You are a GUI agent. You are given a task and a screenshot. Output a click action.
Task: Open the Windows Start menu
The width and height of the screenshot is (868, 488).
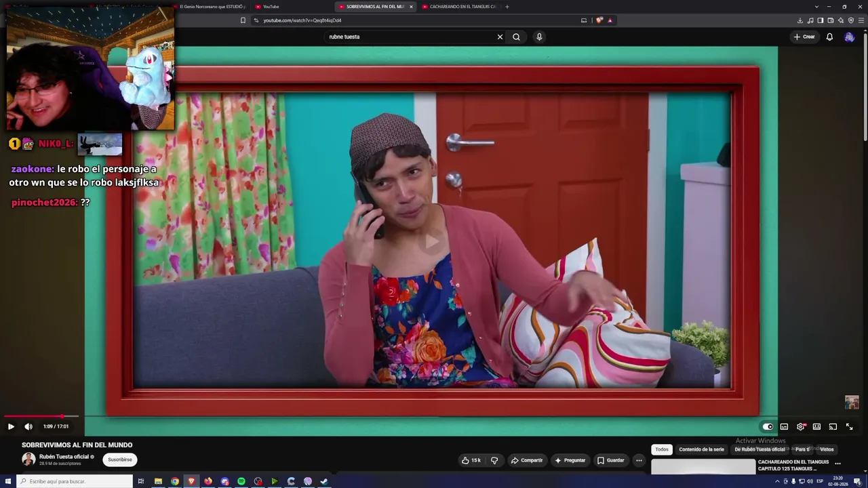pos(8,481)
